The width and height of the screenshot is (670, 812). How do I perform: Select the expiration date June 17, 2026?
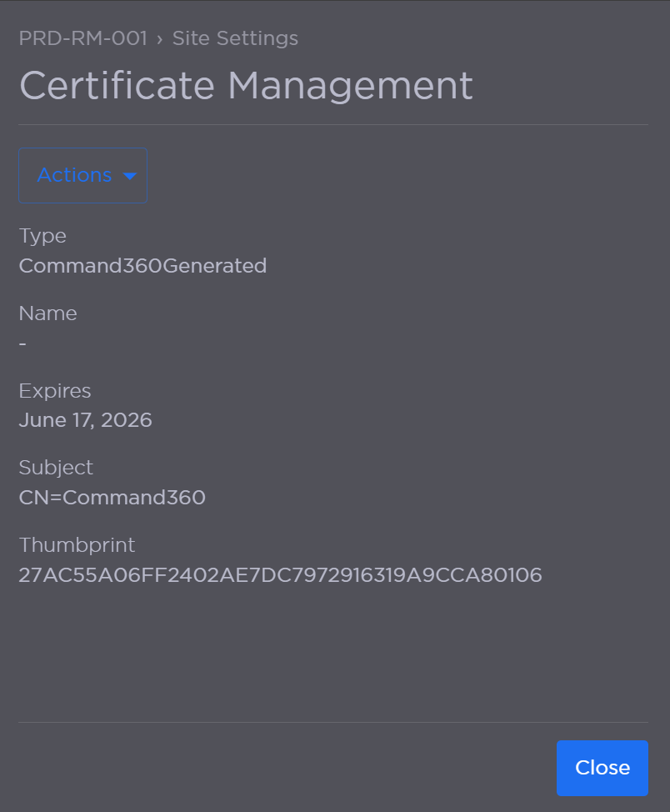tap(85, 420)
